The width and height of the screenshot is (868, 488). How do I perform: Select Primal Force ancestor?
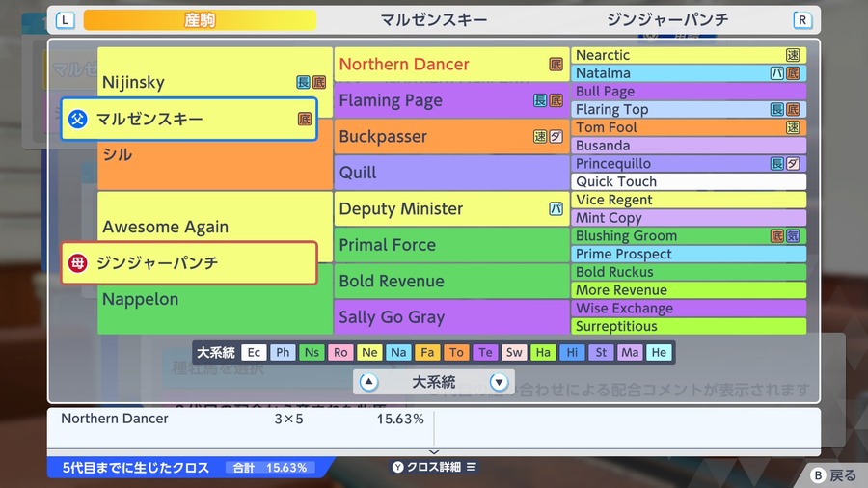[x=451, y=245]
